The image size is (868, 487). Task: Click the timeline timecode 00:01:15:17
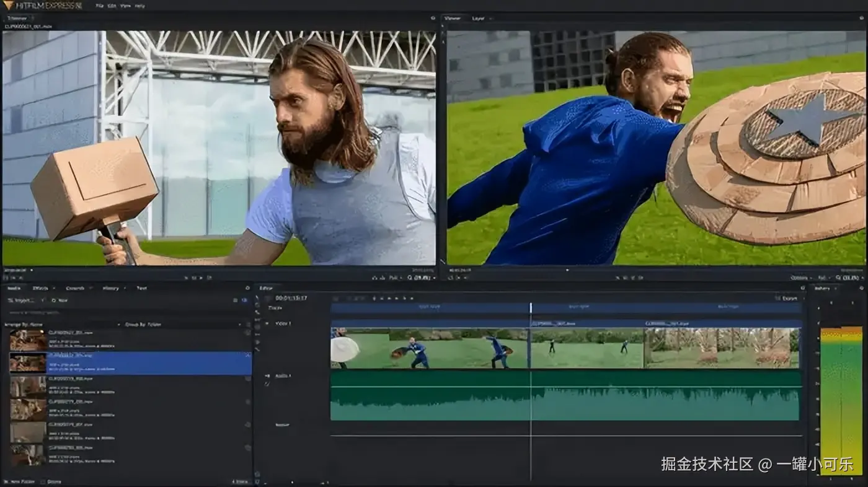(291, 298)
